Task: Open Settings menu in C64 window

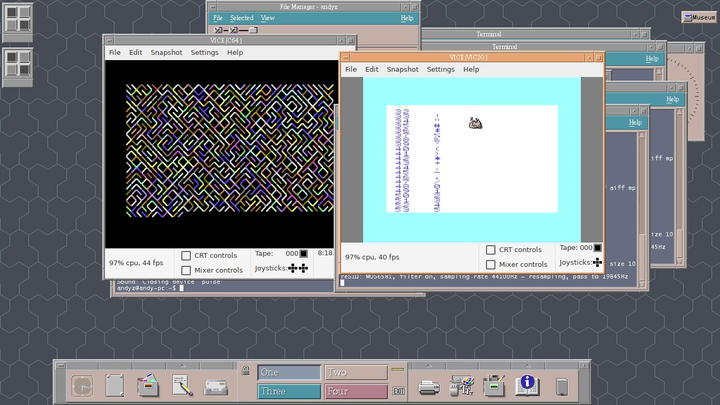Action: point(204,52)
